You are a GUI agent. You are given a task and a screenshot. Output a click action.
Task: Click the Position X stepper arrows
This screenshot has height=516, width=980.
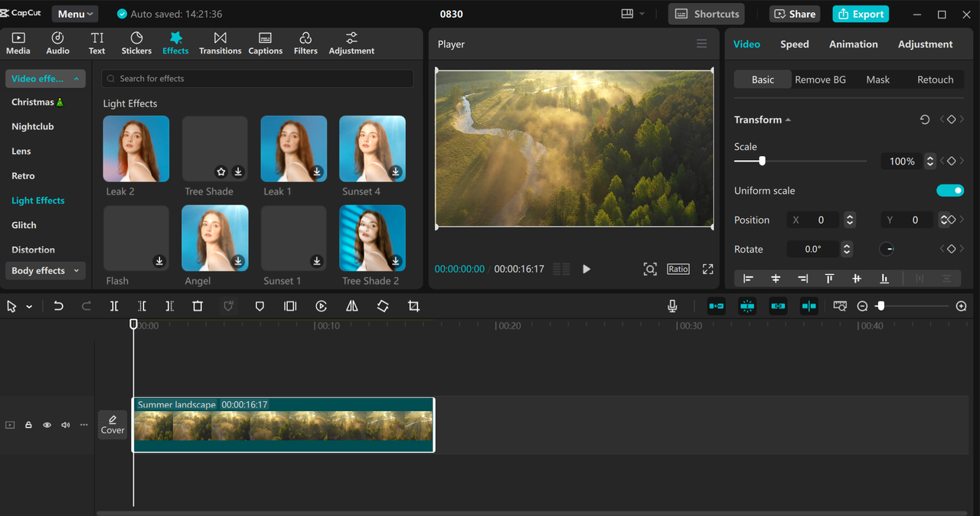point(850,220)
